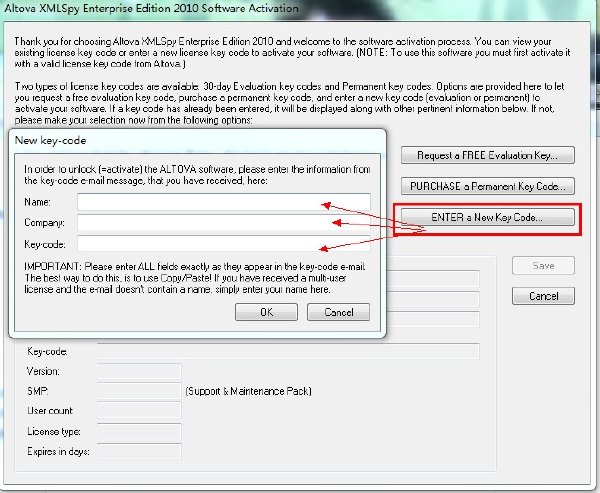Click the New key-code dialog title
600x493 pixels.
click(50, 140)
